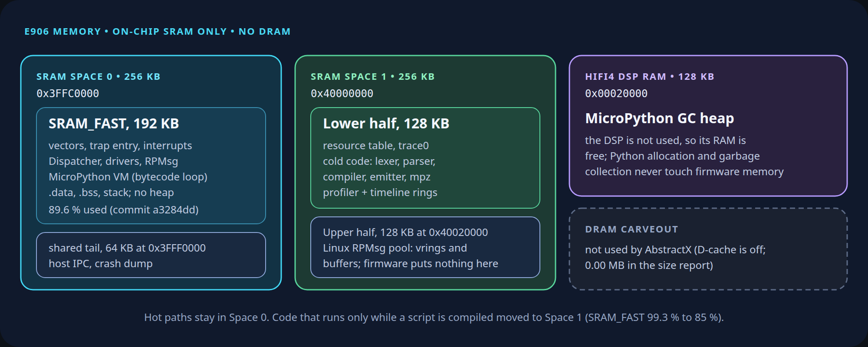The height and width of the screenshot is (347, 868).
Task: Select the E906 MEMORY header text
Action: tap(158, 32)
